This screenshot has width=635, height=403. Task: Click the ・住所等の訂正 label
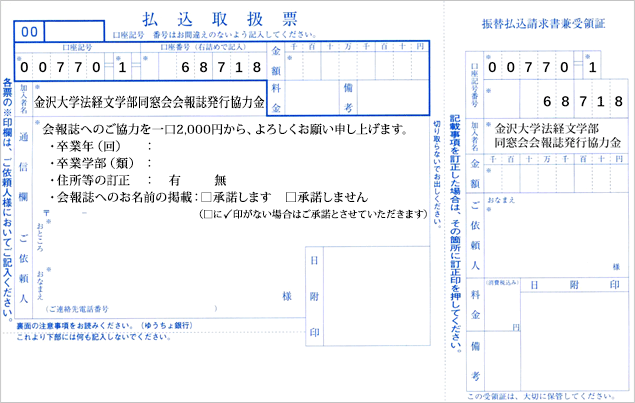[x=89, y=180]
